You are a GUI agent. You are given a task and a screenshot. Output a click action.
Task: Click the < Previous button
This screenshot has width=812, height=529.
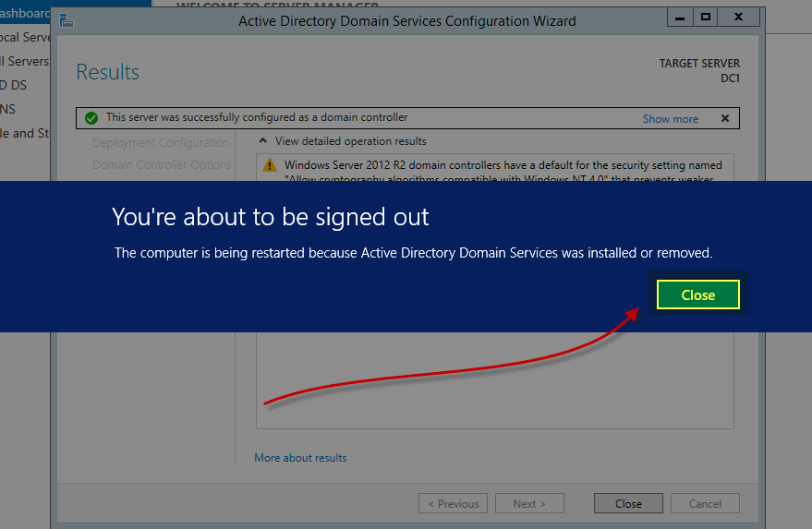point(454,504)
